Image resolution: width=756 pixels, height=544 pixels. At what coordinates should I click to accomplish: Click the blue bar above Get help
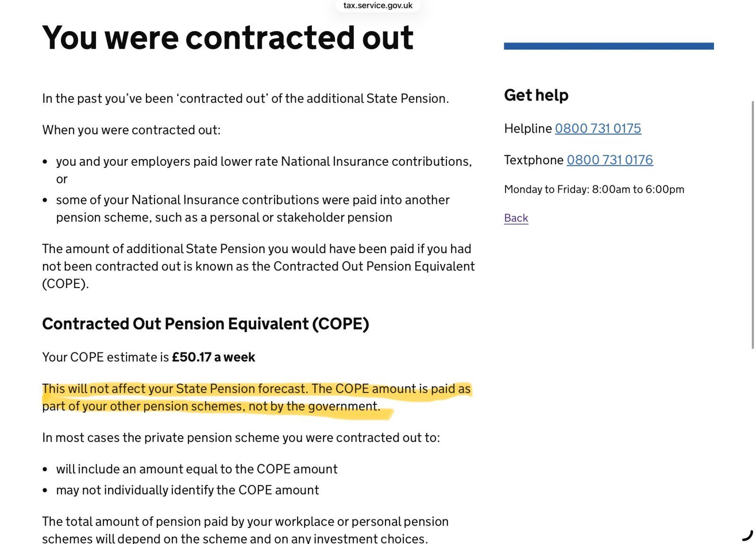609,46
